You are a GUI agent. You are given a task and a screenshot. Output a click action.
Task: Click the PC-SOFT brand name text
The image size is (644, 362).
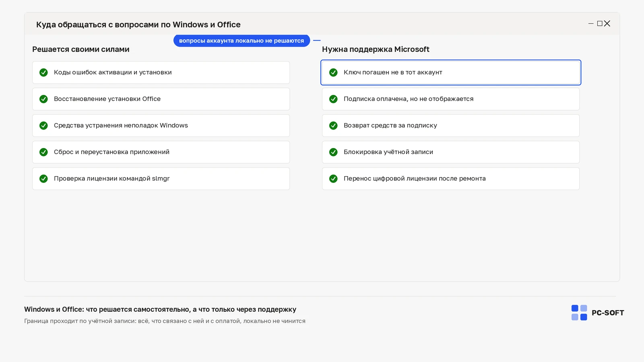(608, 313)
